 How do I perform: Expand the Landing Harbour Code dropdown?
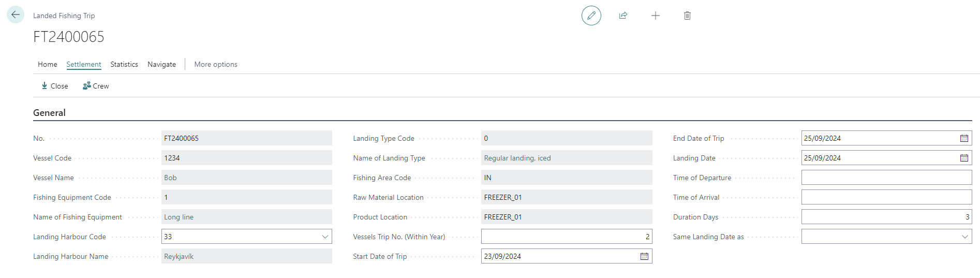[x=325, y=237]
